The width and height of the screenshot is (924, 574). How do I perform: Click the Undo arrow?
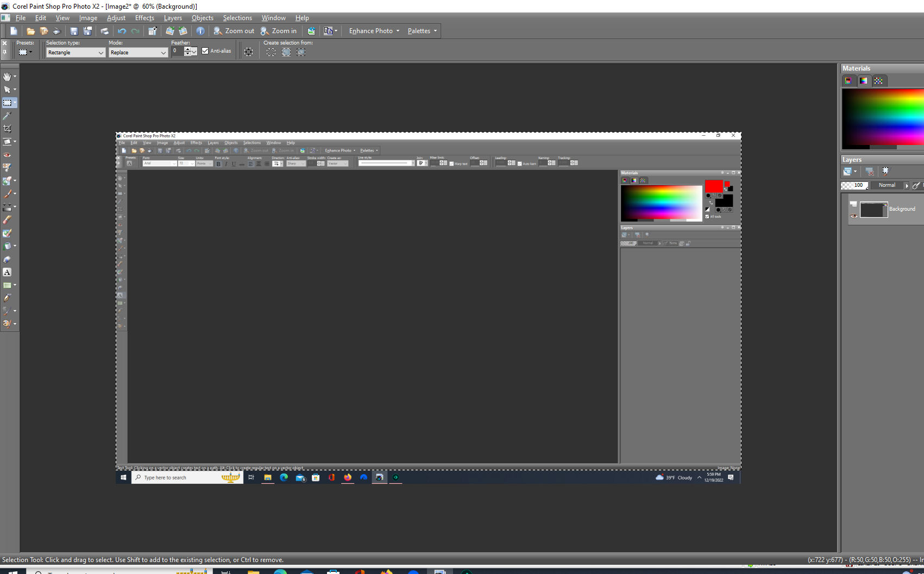pyautogui.click(x=122, y=31)
